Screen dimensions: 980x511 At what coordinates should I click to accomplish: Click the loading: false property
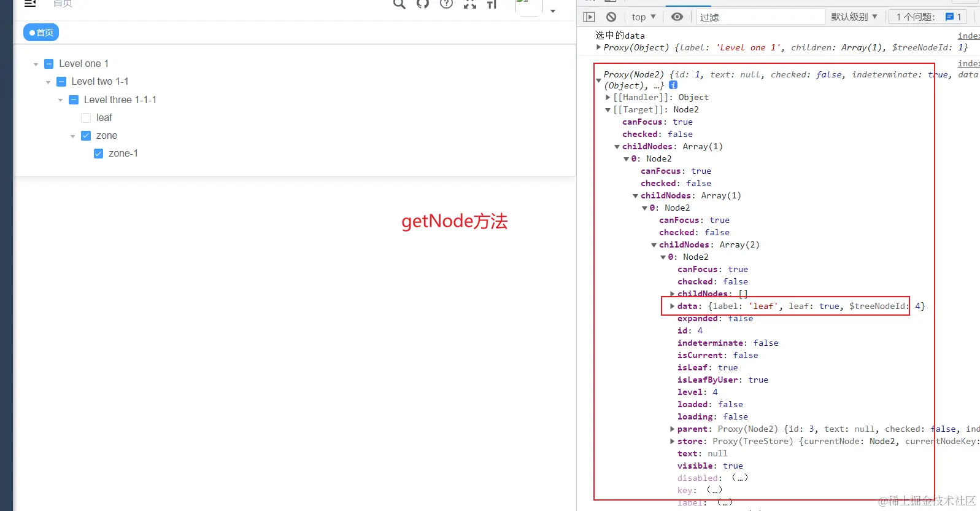pyautogui.click(x=713, y=416)
